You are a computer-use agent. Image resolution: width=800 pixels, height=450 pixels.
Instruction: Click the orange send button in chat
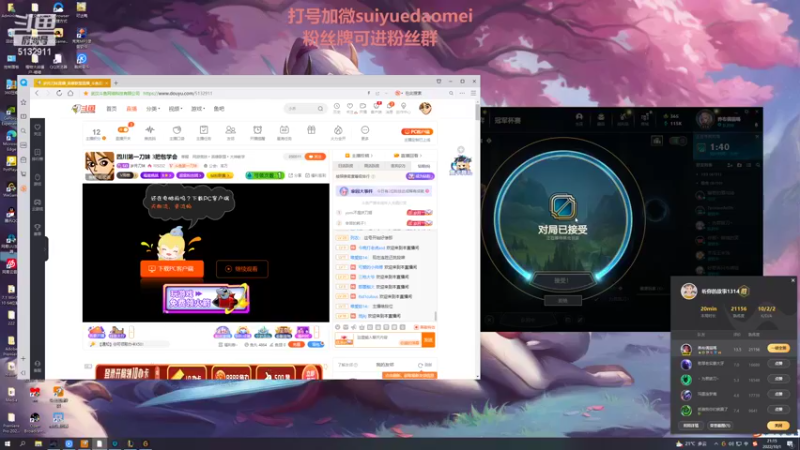(428, 339)
